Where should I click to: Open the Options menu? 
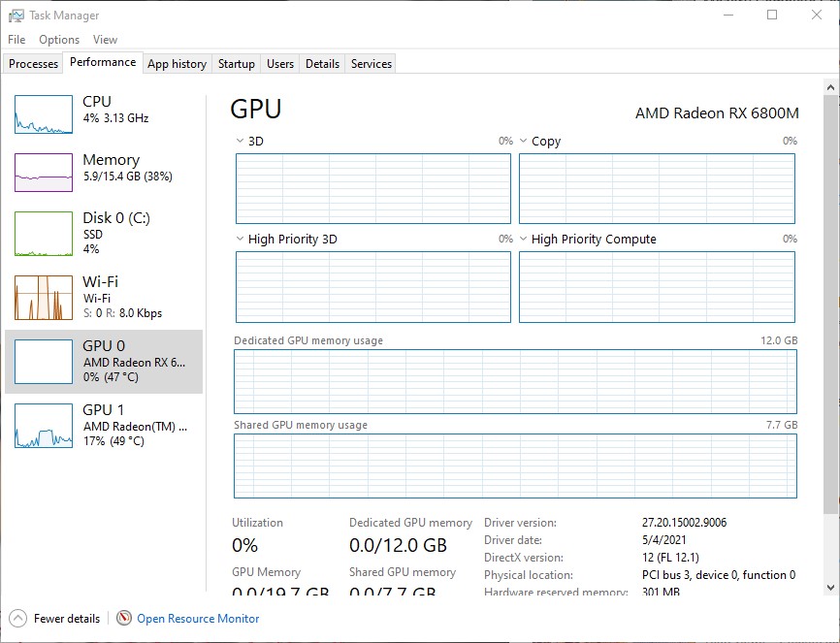click(59, 40)
